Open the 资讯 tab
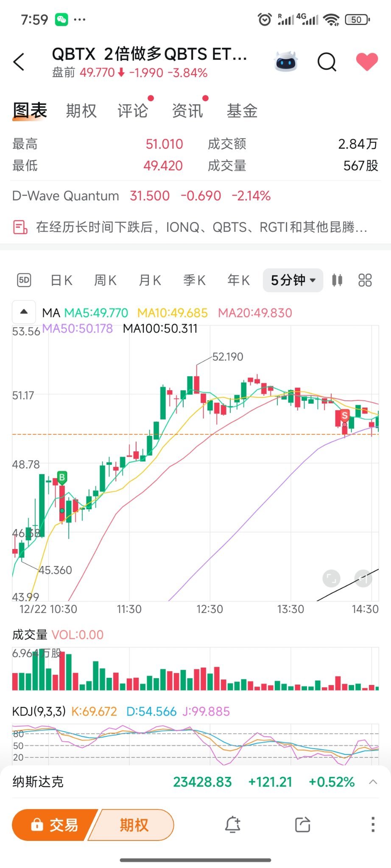The width and height of the screenshot is (391, 868). 187,111
